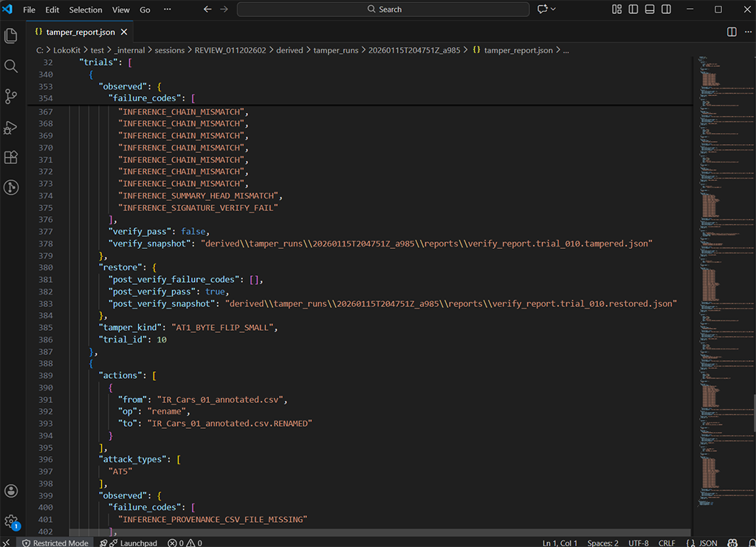This screenshot has height=547, width=756.
Task: Open the Run and Debug view
Action: tap(11, 127)
